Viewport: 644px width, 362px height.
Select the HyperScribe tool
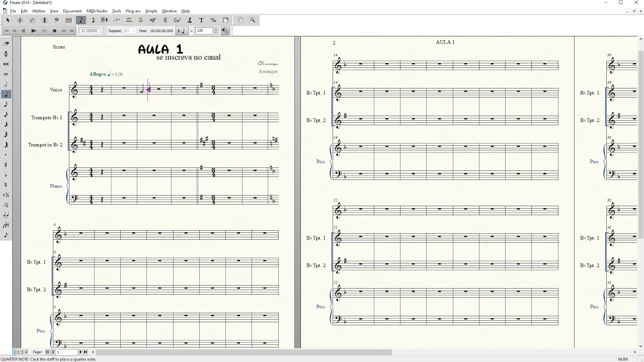click(105, 20)
